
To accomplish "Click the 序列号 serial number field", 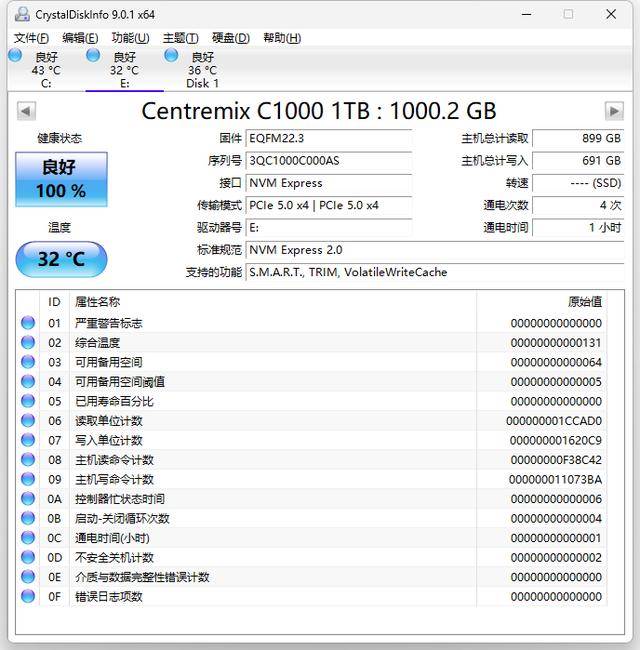I will pos(329,161).
